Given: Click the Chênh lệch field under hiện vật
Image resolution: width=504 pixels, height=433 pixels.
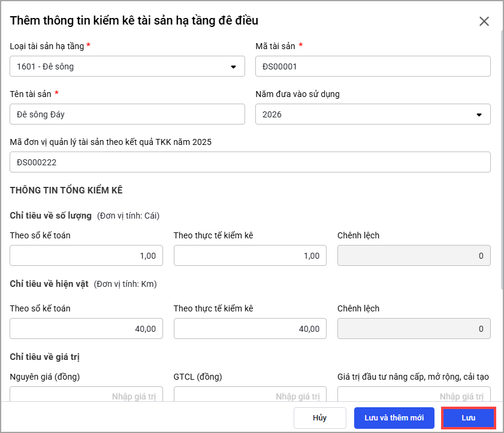Looking at the screenshot, I should (414, 329).
